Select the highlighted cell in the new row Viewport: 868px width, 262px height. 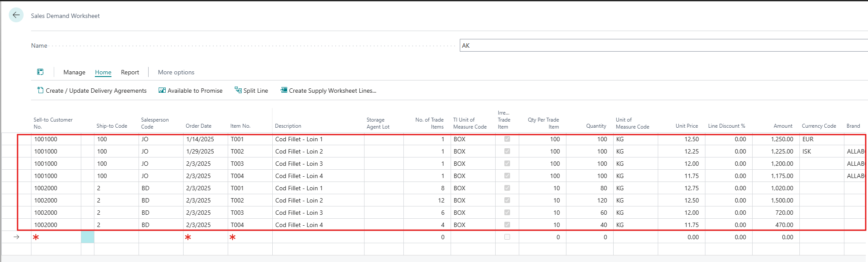tap(87, 237)
